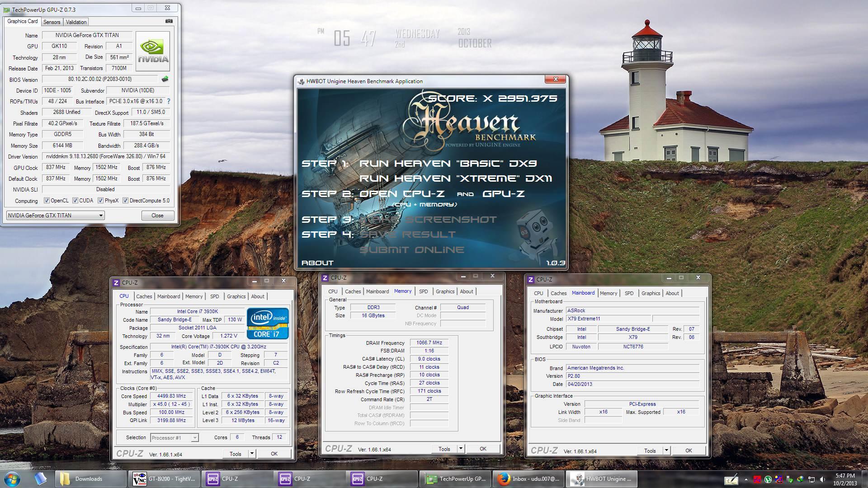This screenshot has height=488, width=868.
Task: Click the NVIDIA logo in GPU-Z
Action: click(153, 51)
